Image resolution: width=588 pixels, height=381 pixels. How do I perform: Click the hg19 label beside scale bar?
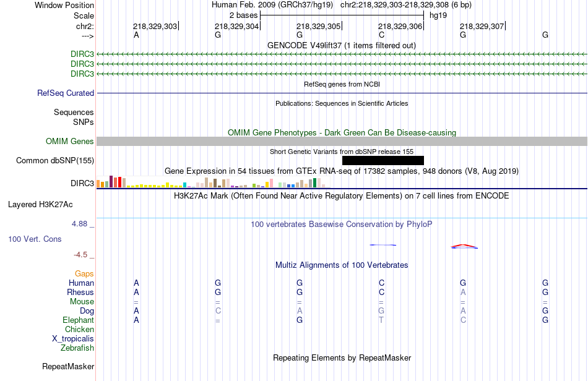[x=438, y=15]
